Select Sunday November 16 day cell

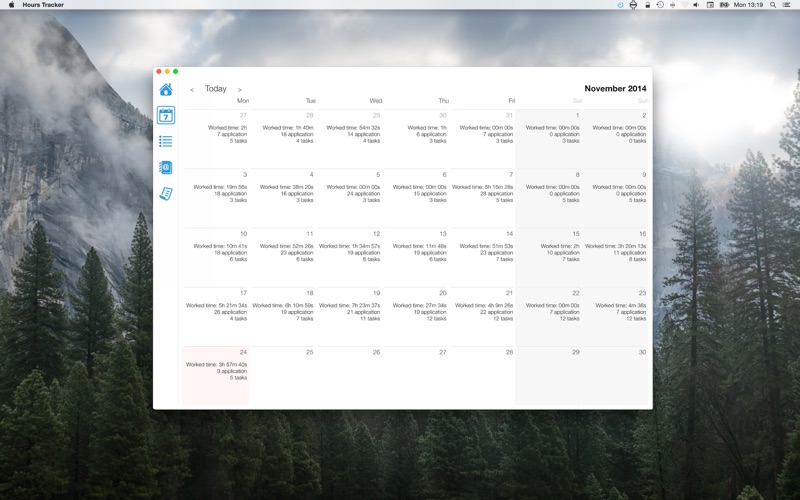616,257
